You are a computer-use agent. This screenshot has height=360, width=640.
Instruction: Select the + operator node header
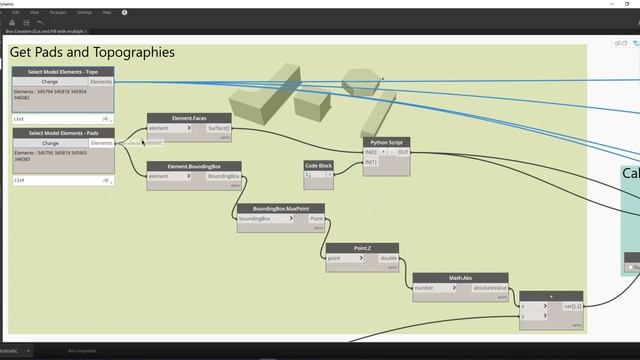tap(551, 296)
